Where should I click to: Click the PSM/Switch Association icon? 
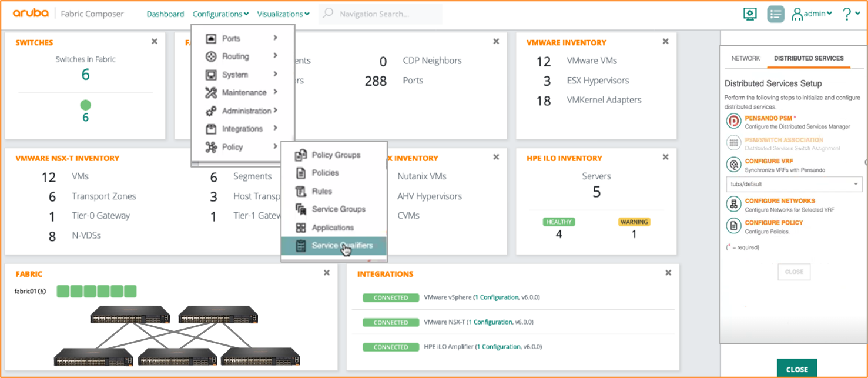point(733,143)
